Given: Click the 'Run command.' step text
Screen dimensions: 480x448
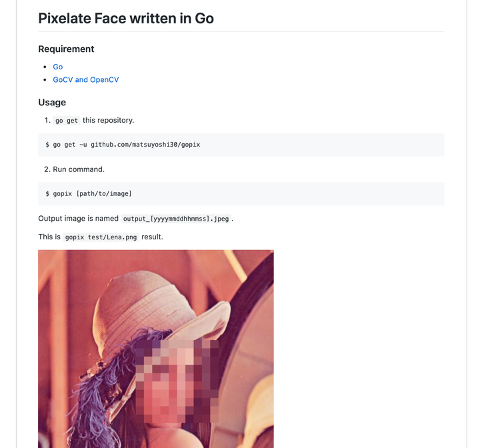Looking at the screenshot, I should pos(79,169).
